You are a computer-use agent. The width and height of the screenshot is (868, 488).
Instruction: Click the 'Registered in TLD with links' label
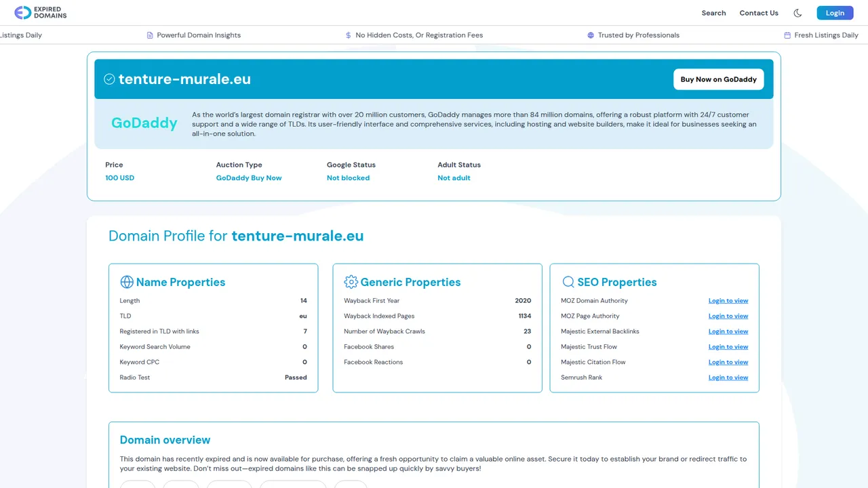pos(159,331)
